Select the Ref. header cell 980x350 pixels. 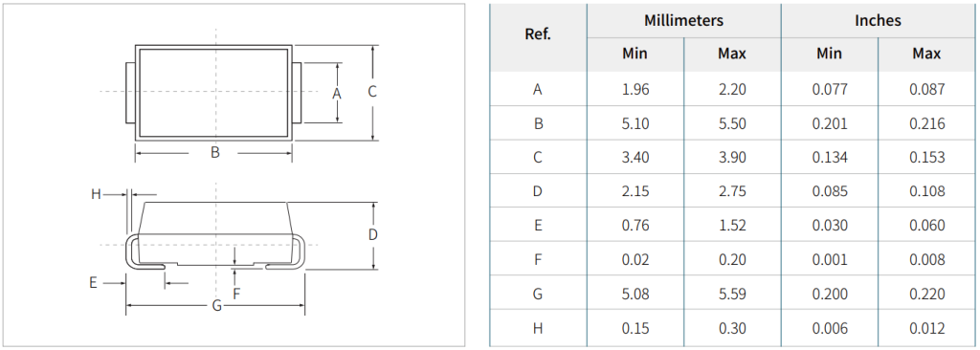tap(538, 34)
